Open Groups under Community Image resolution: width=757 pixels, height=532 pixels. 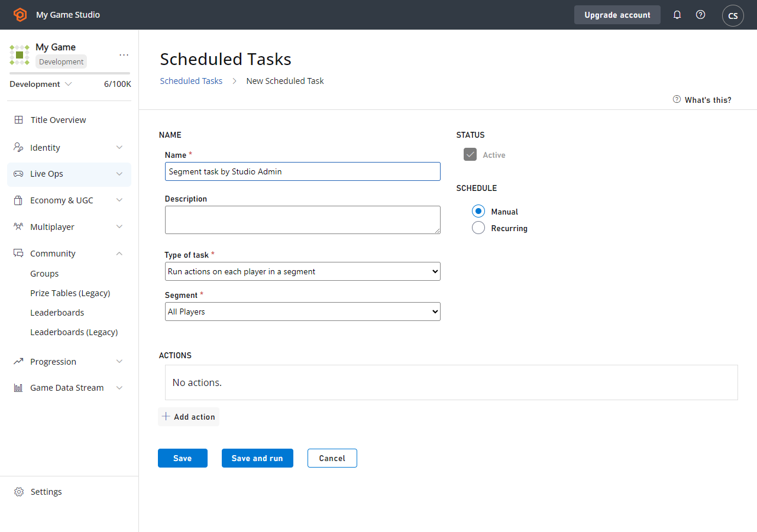tap(44, 274)
